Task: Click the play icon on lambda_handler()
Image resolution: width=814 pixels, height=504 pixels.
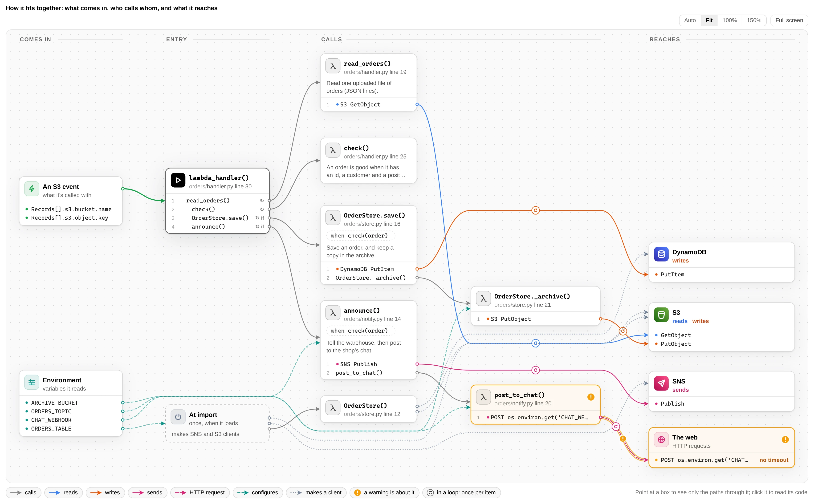Action: click(178, 180)
